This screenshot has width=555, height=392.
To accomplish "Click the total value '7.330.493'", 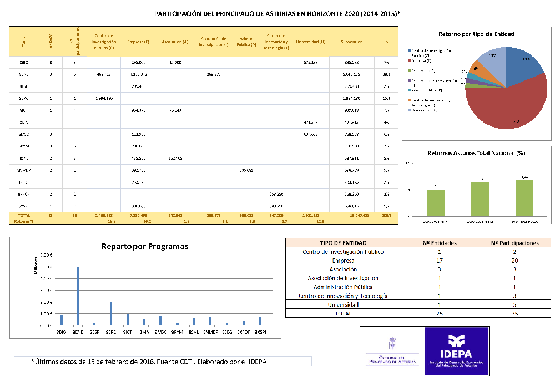I will click(x=138, y=215).
